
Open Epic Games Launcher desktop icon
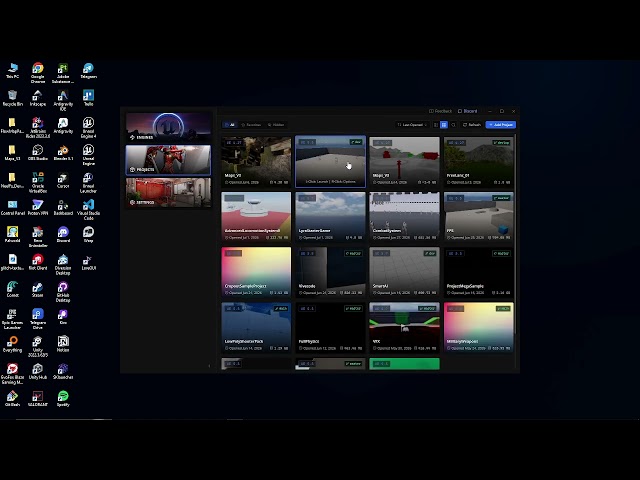coord(12,319)
